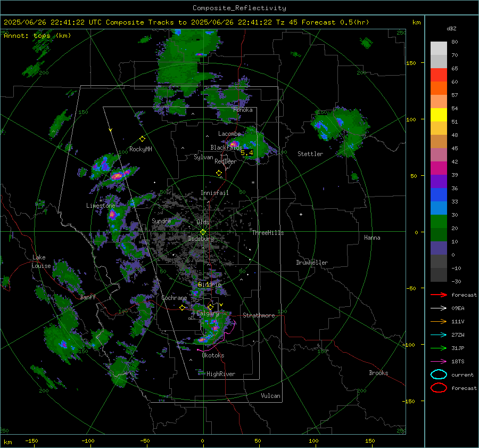Click the dBZ legend heading
The image size is (479, 448).
(451, 29)
